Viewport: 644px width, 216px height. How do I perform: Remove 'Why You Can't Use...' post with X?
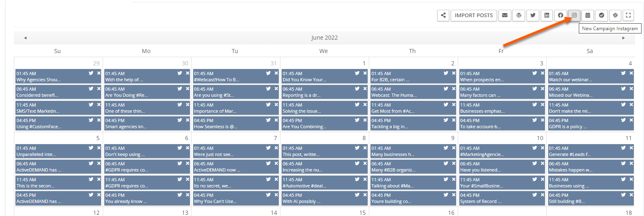point(276,195)
